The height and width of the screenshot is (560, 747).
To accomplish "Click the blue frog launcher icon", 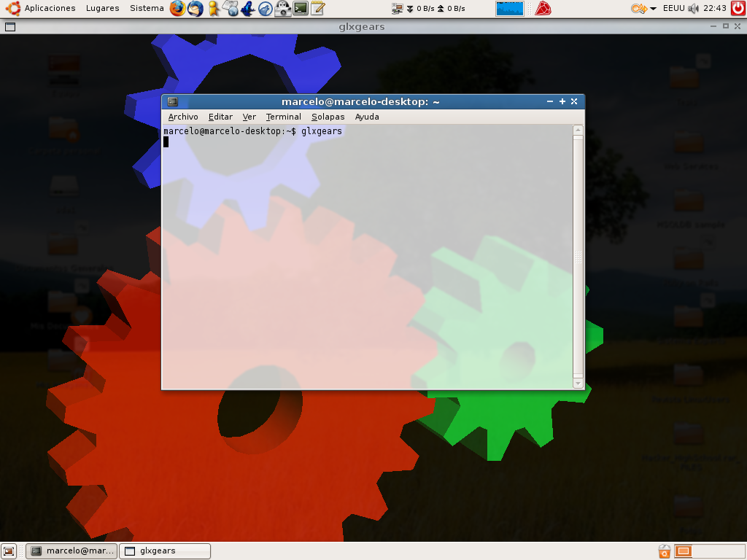I will point(248,8).
